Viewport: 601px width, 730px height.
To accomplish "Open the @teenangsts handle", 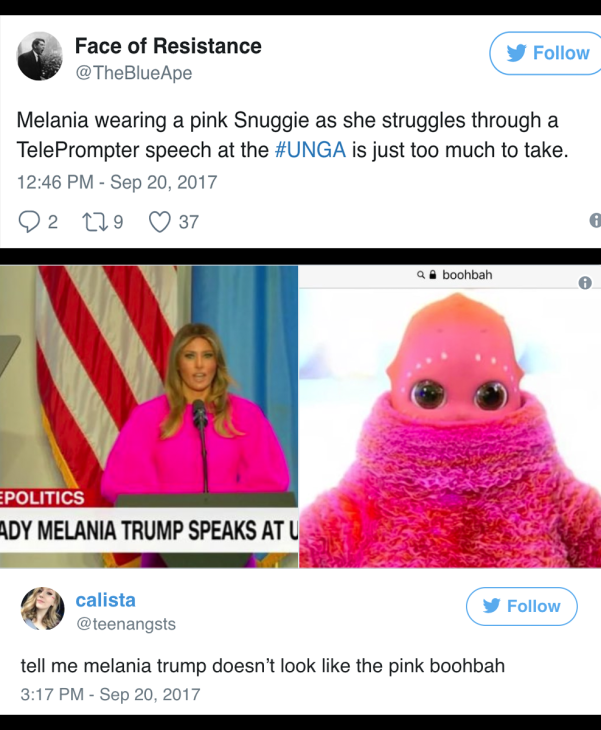I will coord(126,623).
